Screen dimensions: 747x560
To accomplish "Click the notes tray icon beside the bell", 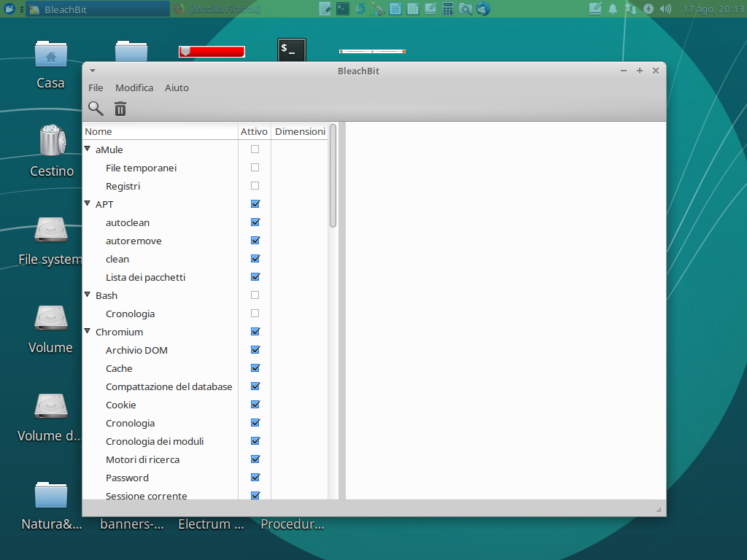I will click(595, 9).
